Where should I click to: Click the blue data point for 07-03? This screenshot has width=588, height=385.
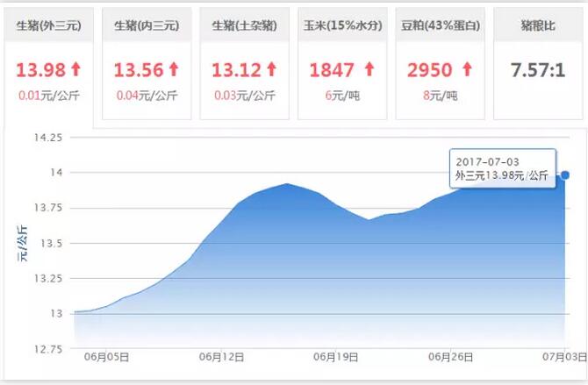click(x=564, y=175)
